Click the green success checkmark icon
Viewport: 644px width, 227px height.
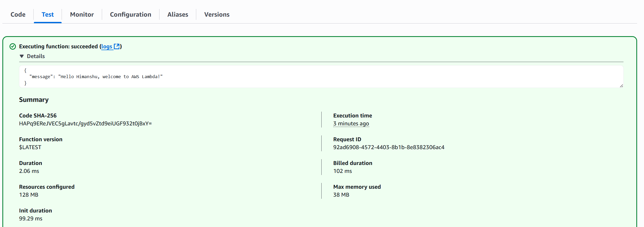(x=13, y=47)
